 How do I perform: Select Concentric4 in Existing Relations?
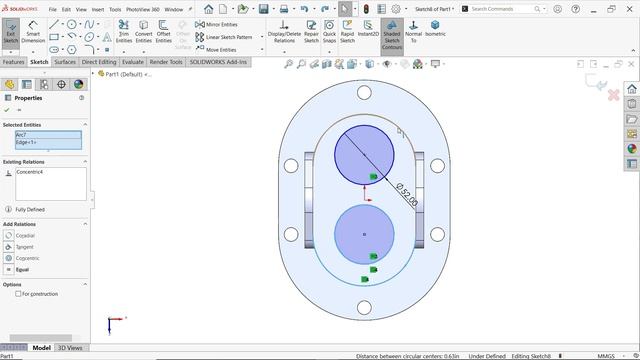click(x=29, y=172)
